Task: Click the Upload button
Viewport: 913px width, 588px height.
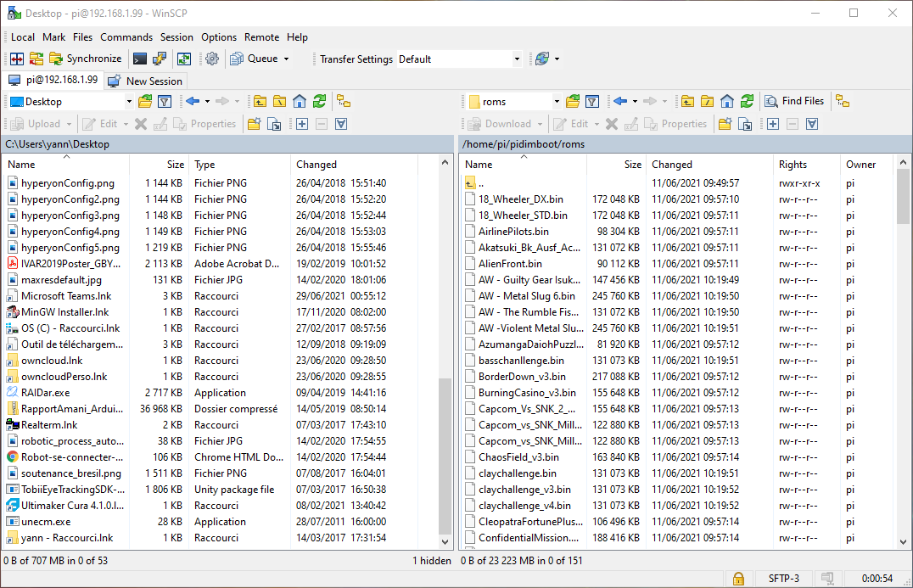Action: coord(36,124)
